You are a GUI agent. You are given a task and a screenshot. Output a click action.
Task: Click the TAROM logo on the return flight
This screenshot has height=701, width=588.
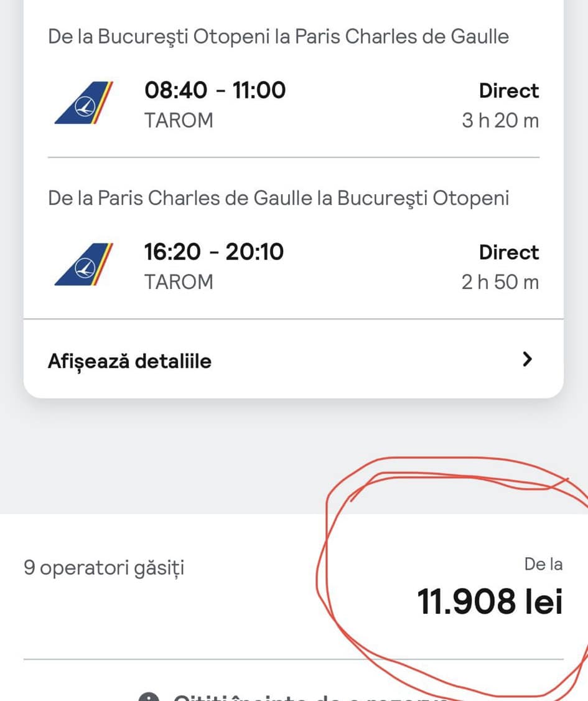(x=85, y=265)
